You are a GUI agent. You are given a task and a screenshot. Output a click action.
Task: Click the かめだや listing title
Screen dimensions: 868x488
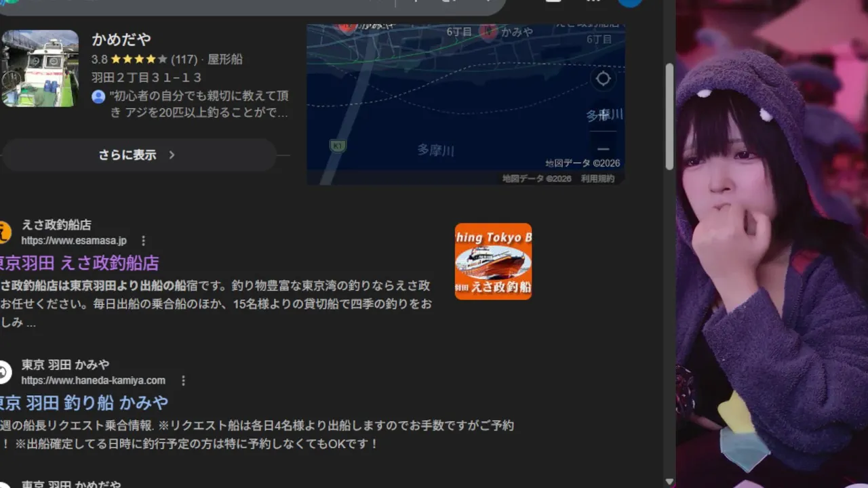[121, 39]
